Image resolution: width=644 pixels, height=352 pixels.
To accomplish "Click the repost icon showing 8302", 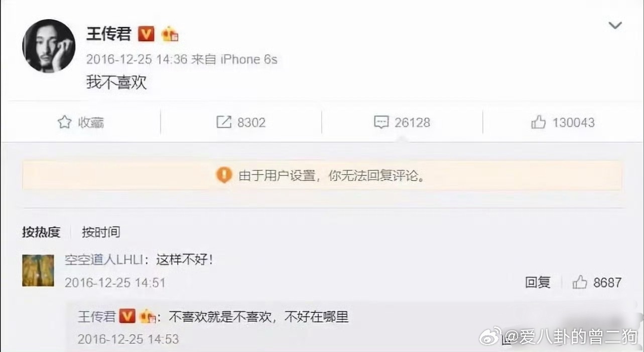I will pos(224,122).
